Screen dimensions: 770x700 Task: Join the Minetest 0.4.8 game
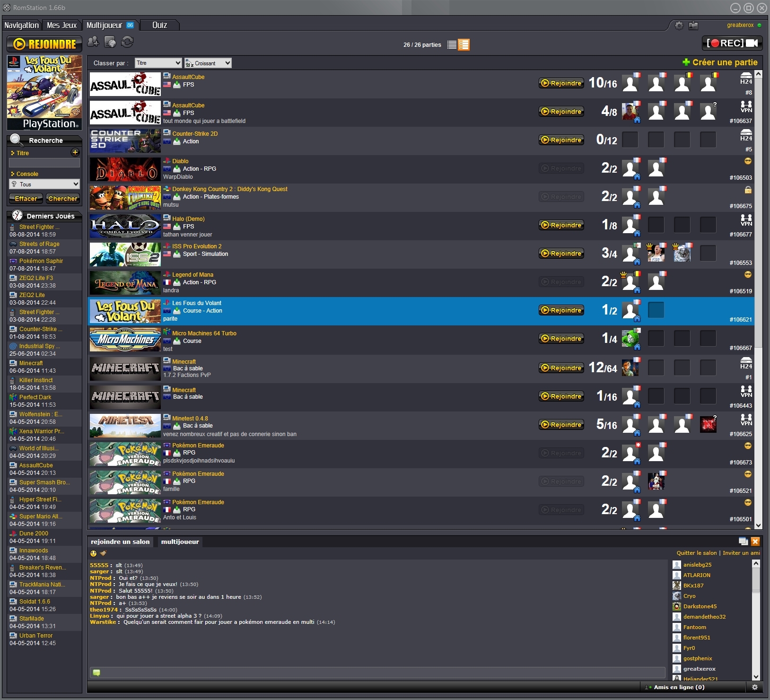561,425
